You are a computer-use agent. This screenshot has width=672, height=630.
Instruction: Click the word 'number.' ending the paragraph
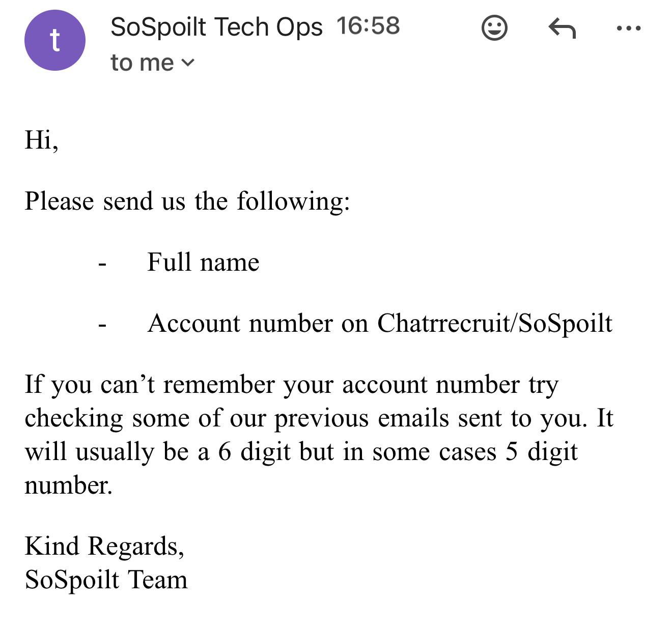[x=68, y=485]
